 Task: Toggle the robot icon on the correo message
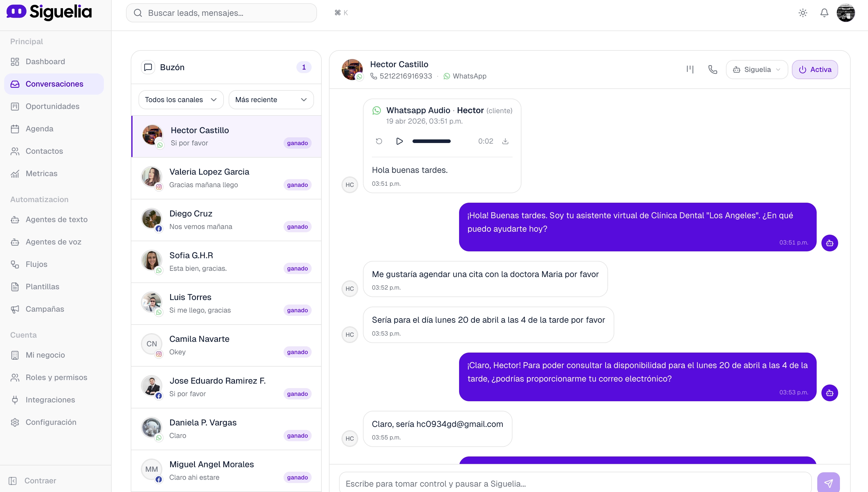830,393
